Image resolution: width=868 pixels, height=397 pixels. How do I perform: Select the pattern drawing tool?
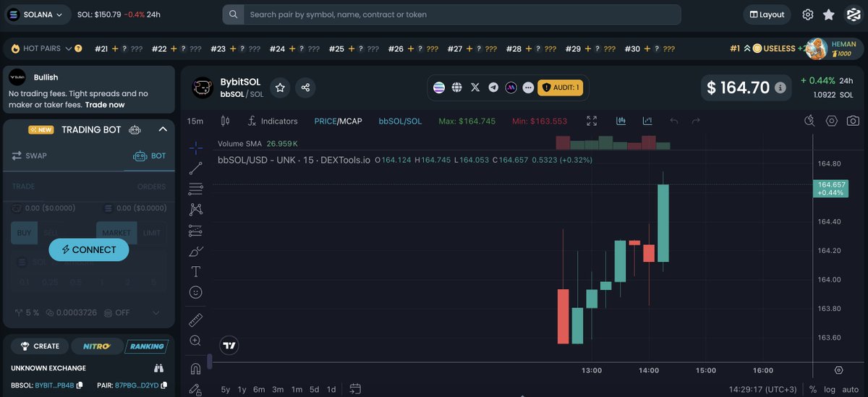pos(195,210)
